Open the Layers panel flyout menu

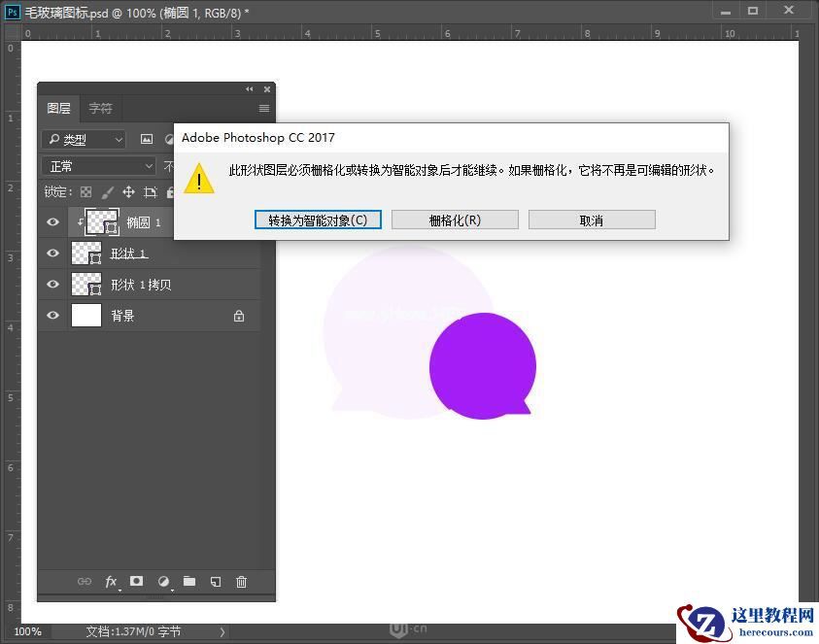pos(264,108)
